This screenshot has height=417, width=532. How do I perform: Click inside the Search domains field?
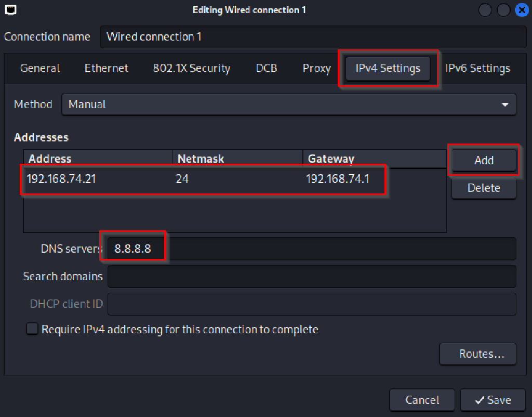[312, 276]
